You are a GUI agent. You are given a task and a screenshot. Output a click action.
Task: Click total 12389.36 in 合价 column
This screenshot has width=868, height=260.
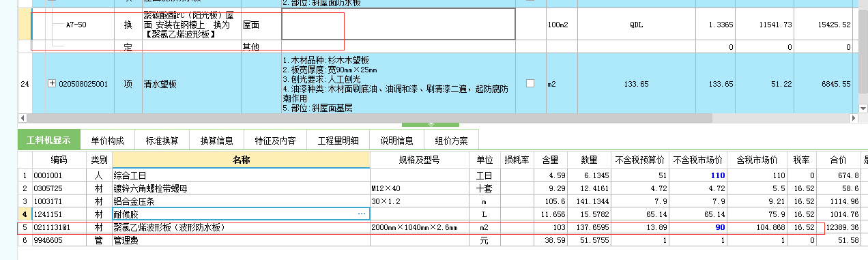click(x=838, y=227)
